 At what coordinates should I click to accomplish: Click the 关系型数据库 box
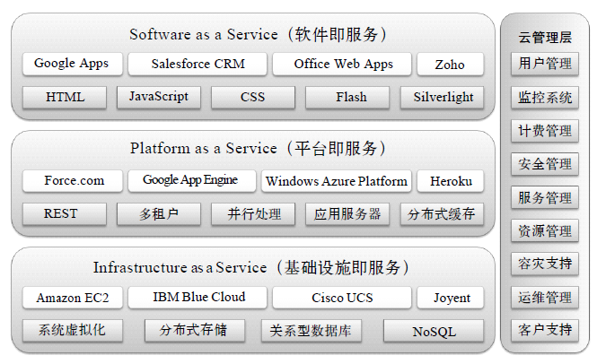[312, 331]
